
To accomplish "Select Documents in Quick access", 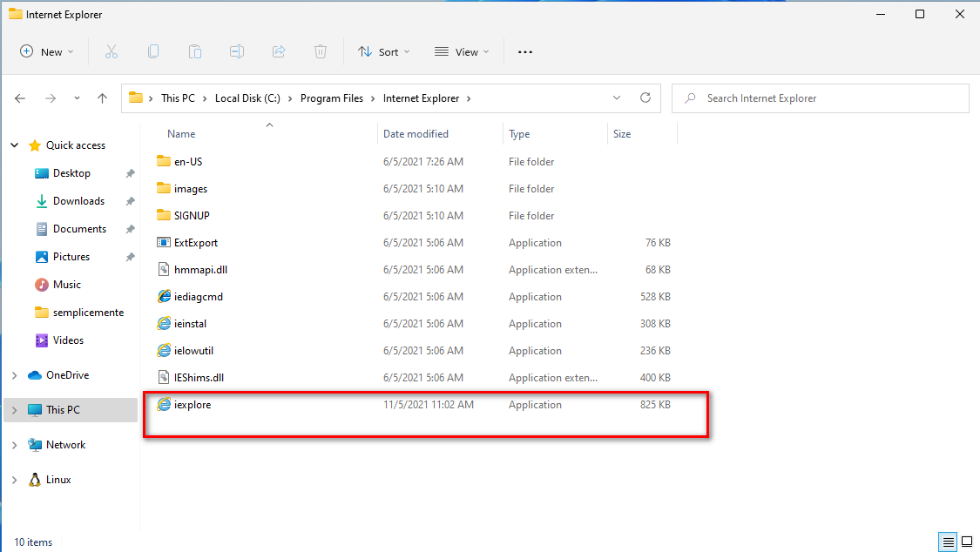I will point(79,228).
